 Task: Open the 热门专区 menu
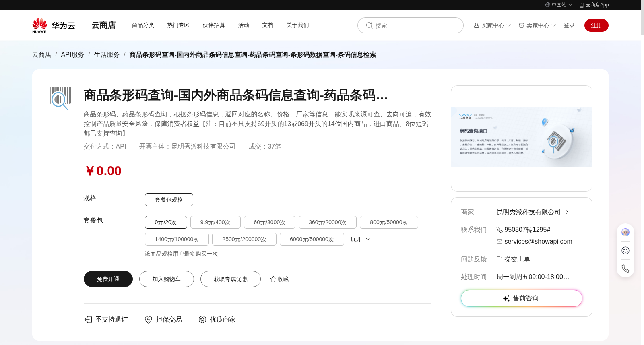(178, 25)
